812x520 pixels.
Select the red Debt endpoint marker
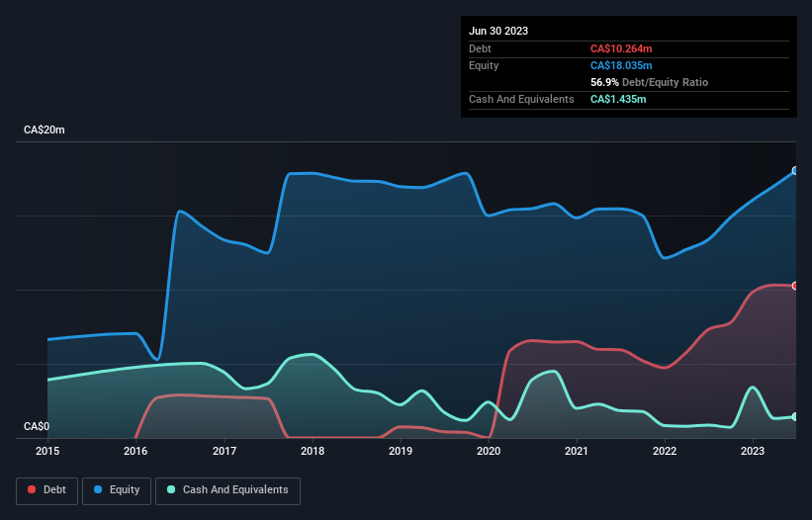(795, 286)
